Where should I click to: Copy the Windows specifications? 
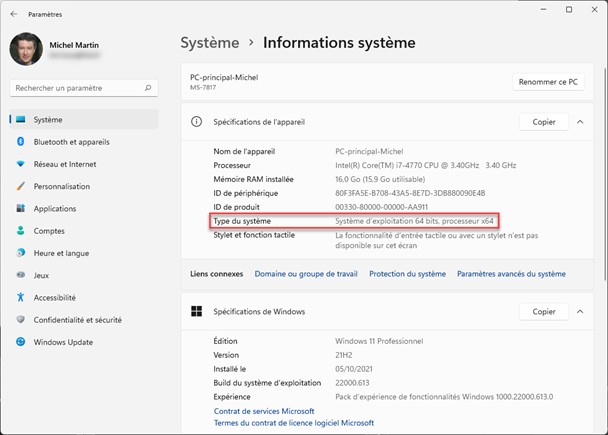click(543, 311)
